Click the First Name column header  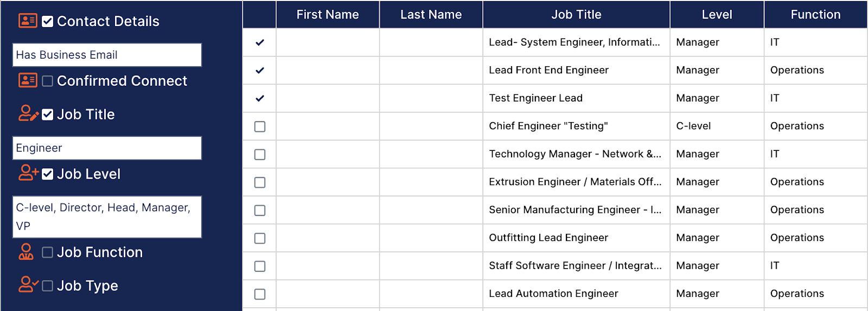(328, 15)
